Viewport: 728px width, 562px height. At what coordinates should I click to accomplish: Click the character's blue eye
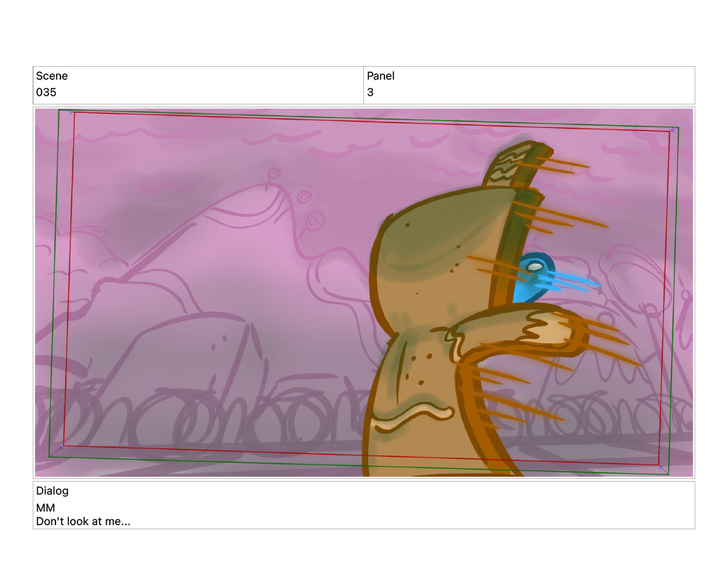(x=533, y=275)
